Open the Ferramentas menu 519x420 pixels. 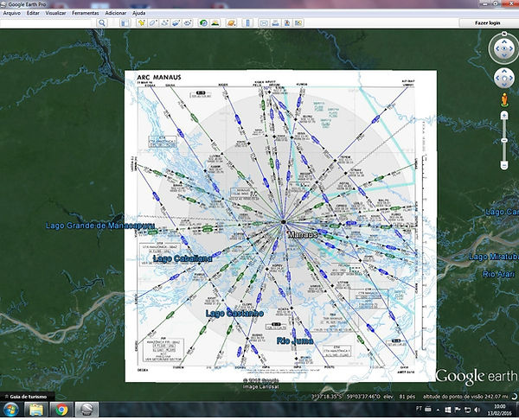click(86, 13)
